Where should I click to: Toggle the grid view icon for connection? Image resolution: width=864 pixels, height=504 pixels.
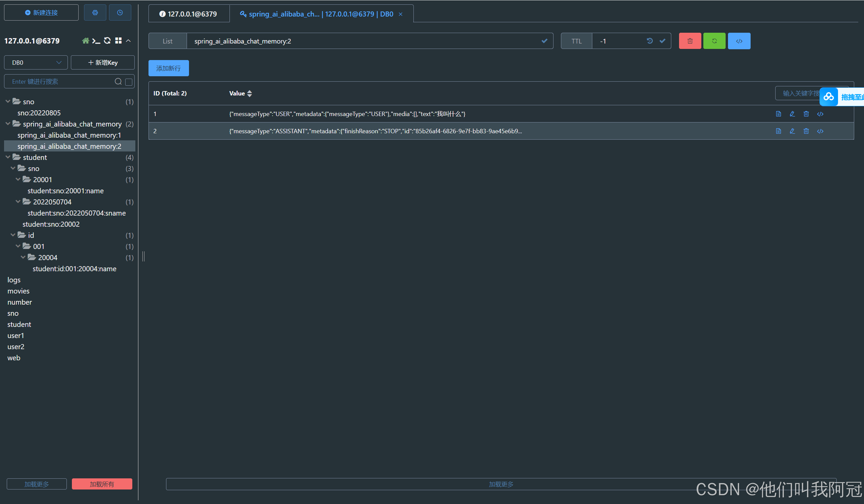point(118,41)
